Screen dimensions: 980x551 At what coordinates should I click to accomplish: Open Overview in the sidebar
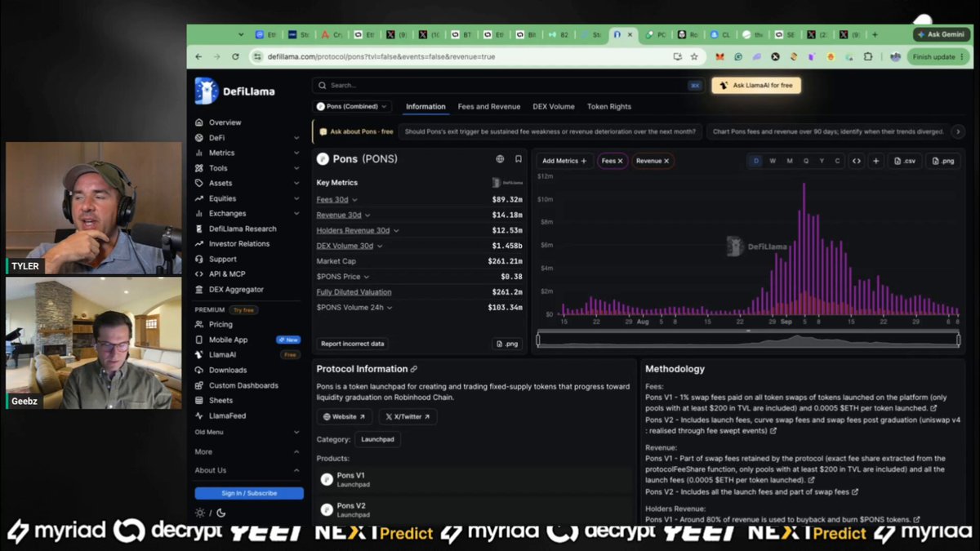225,122
